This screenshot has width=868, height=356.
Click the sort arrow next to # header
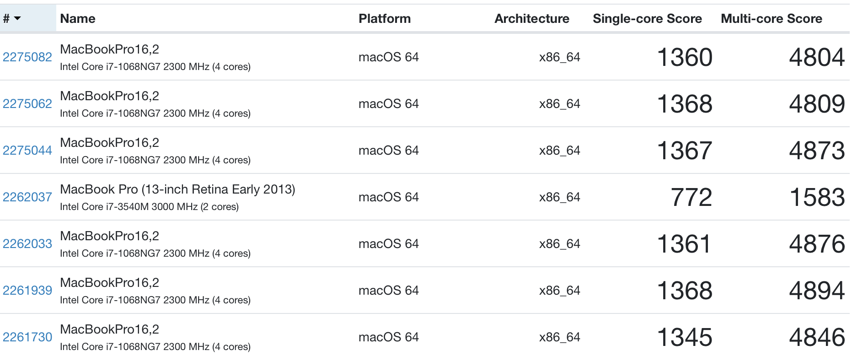coord(17,18)
